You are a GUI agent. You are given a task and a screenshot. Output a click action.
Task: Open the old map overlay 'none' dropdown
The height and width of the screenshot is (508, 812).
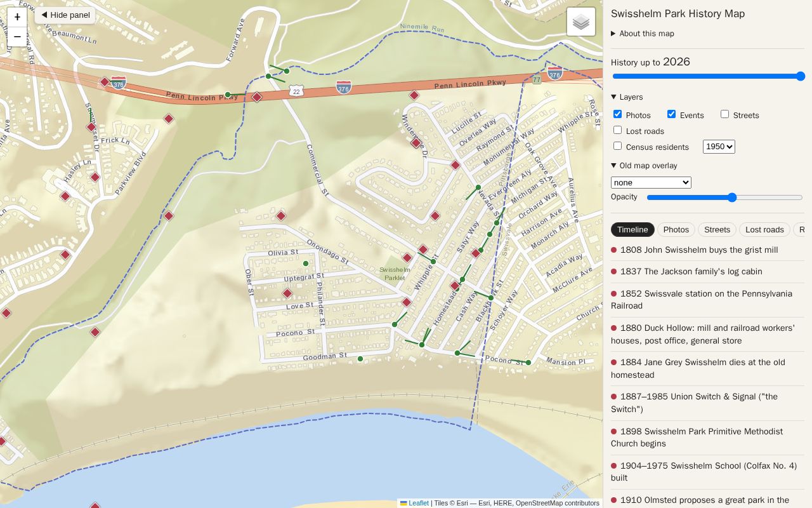tap(651, 182)
